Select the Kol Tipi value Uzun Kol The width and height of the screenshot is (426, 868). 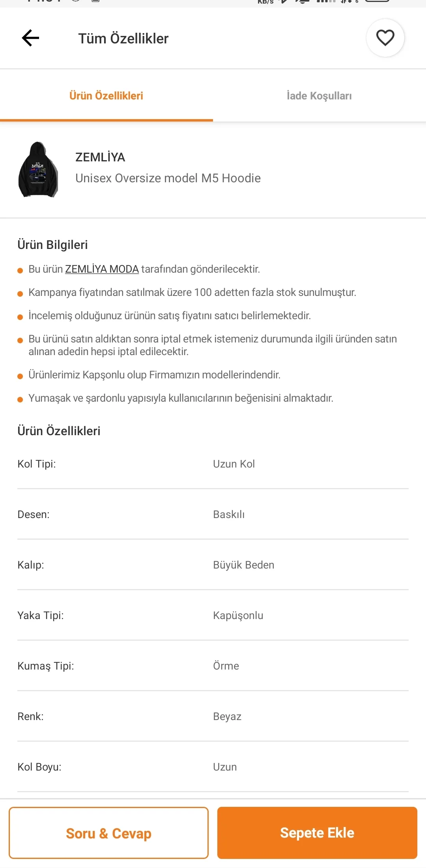pyautogui.click(x=234, y=464)
